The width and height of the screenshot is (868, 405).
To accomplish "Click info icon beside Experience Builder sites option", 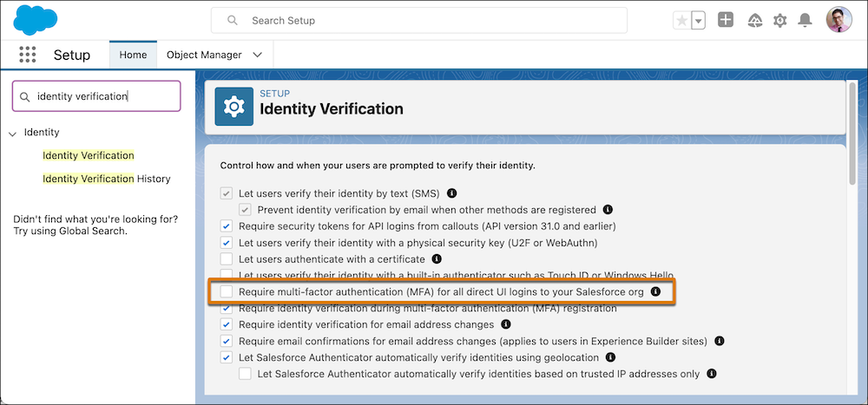I will tap(719, 340).
